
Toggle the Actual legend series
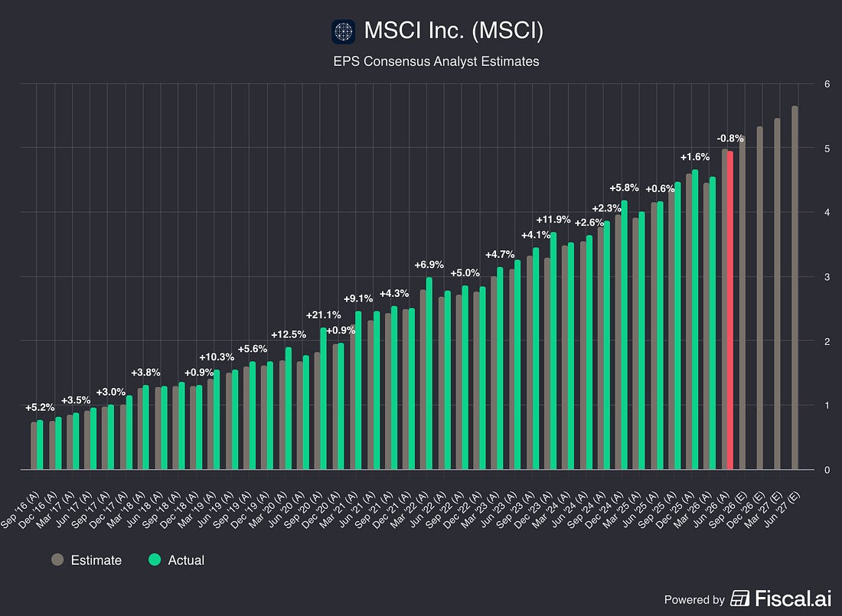point(177,559)
